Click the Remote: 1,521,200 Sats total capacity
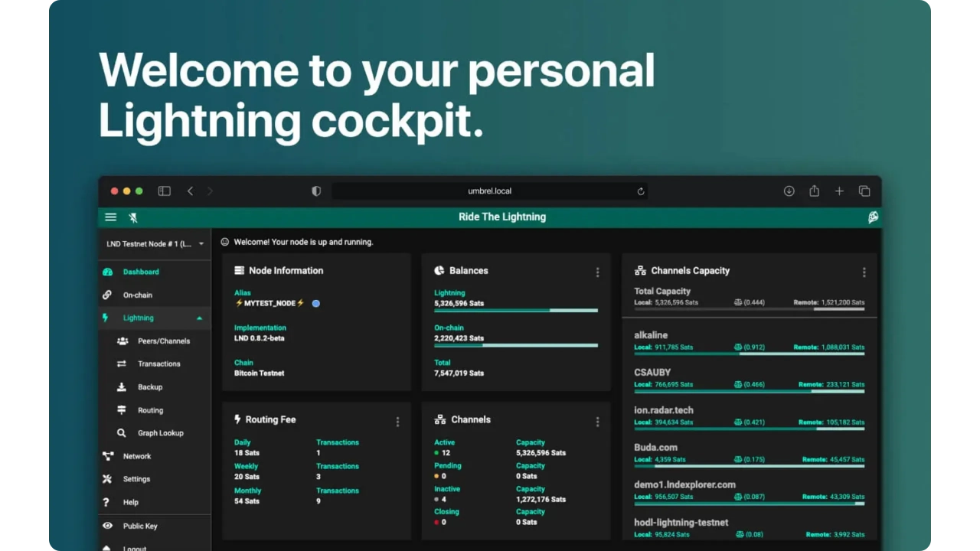This screenshot has width=980, height=551. click(x=829, y=302)
